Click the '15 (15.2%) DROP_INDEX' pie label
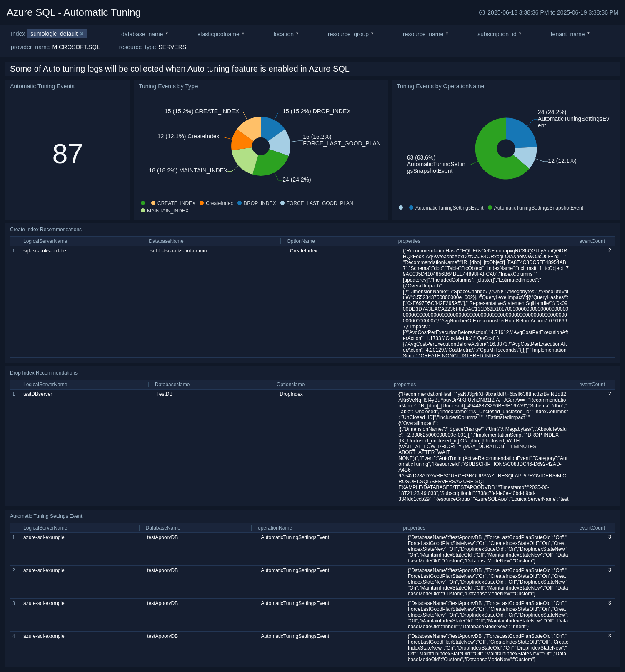Viewport: 625px width, 672px height. click(x=316, y=111)
